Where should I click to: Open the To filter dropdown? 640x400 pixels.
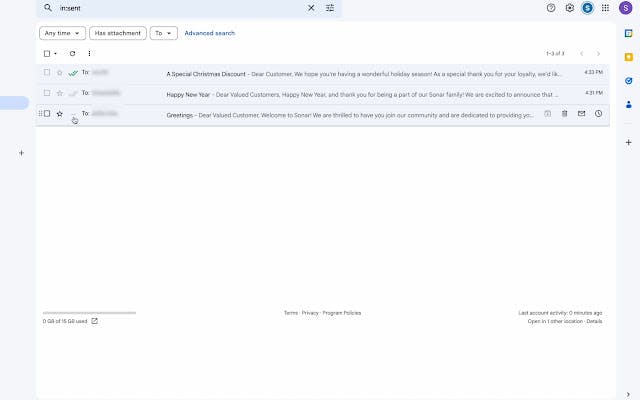164,33
